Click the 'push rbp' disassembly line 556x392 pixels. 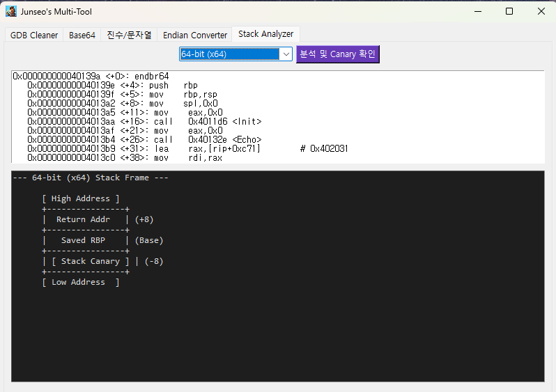tap(112, 86)
